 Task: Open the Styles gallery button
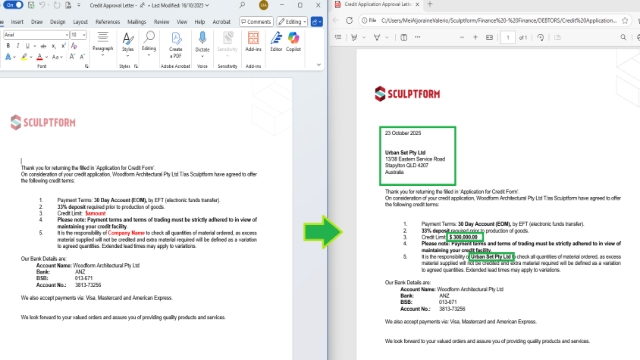point(128,44)
